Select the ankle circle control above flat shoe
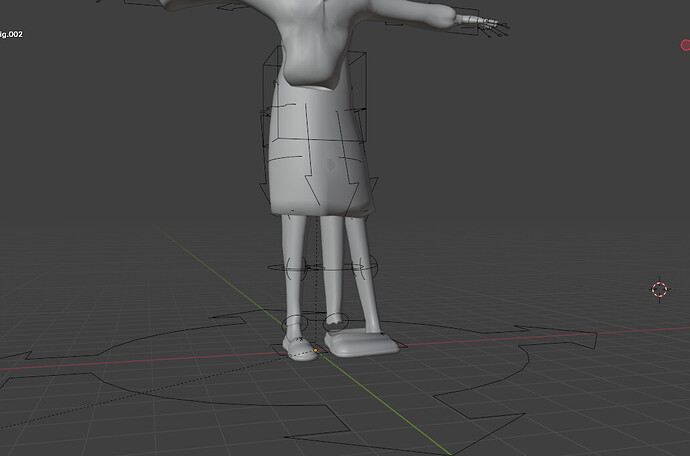Image resolution: width=690 pixels, height=456 pixels. pyautogui.click(x=336, y=323)
